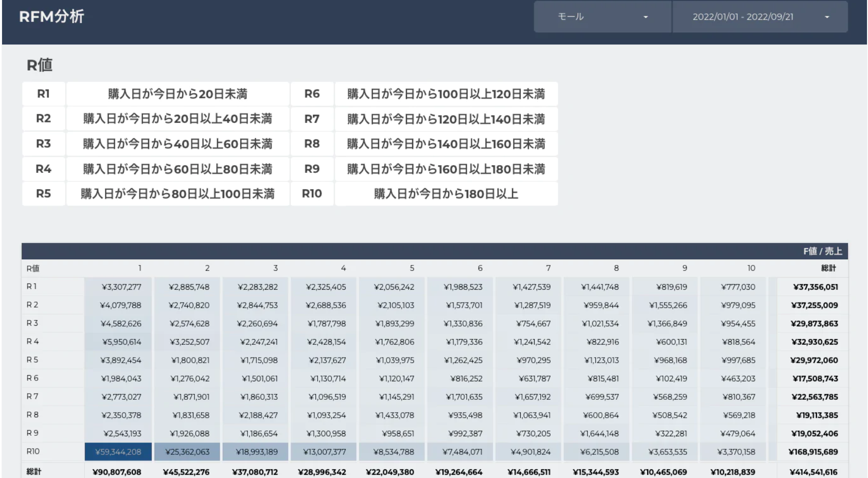Select the R10 row label in table
868x478 pixels.
click(33, 451)
